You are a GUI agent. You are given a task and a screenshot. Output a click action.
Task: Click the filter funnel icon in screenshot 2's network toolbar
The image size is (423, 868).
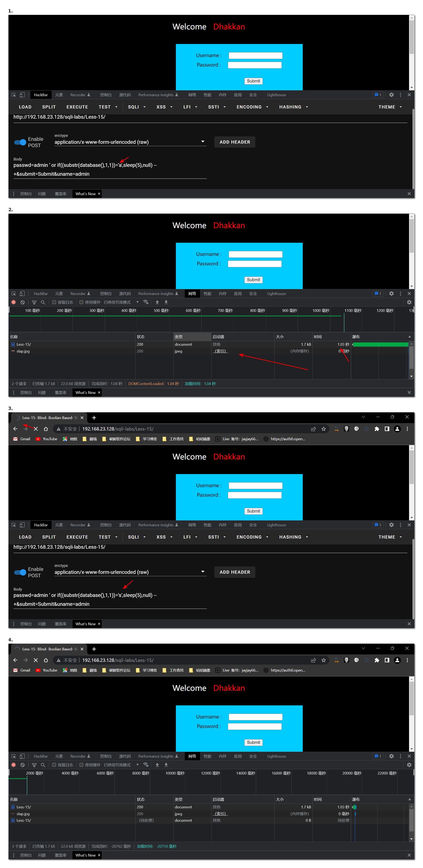pos(34,302)
